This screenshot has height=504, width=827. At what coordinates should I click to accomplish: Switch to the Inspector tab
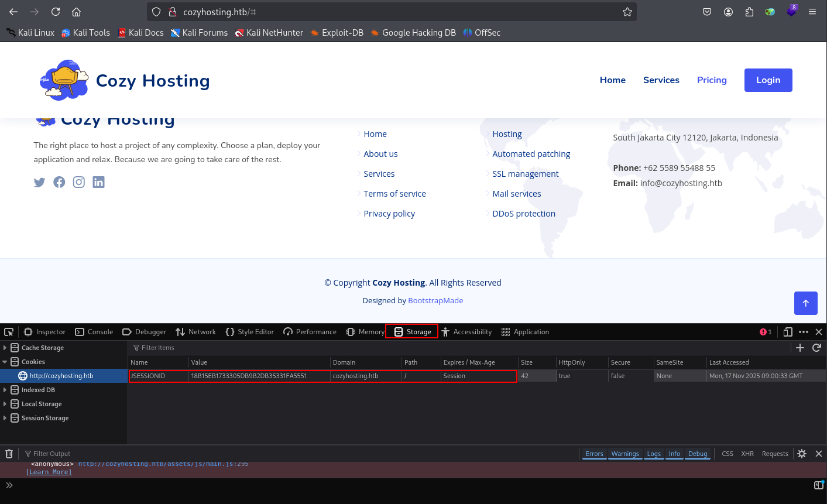tap(44, 332)
